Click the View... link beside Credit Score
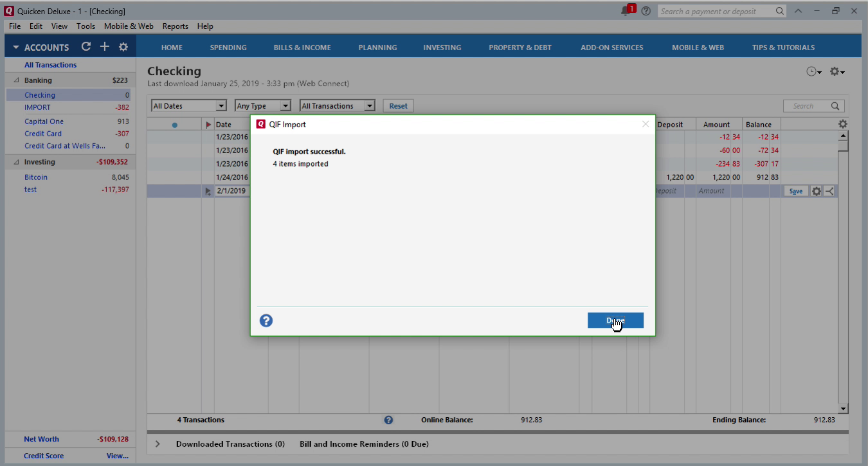 pyautogui.click(x=117, y=456)
